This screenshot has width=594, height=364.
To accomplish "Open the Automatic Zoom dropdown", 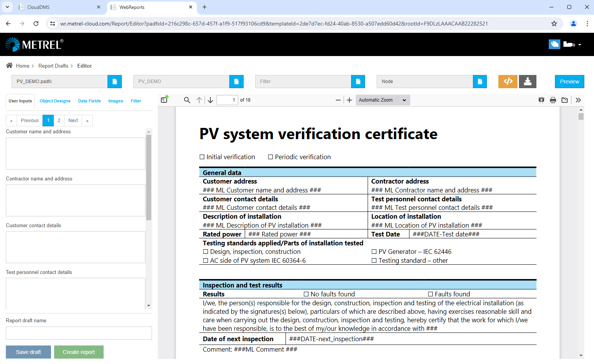I will [x=382, y=100].
